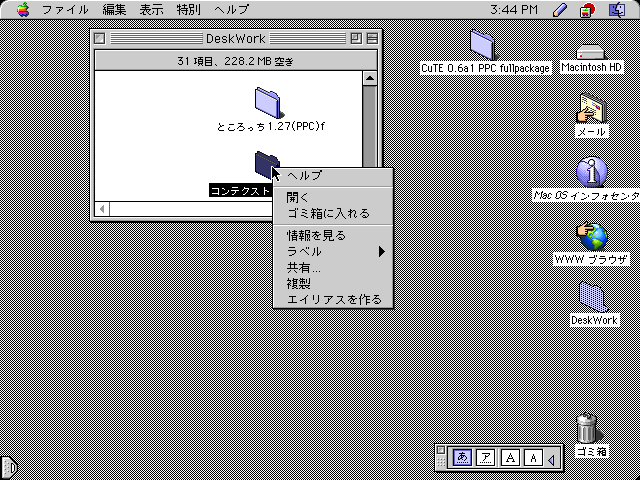This screenshot has width=640, height=480.
Task: Choose 情報を見る in context menu
Action: pos(333,236)
